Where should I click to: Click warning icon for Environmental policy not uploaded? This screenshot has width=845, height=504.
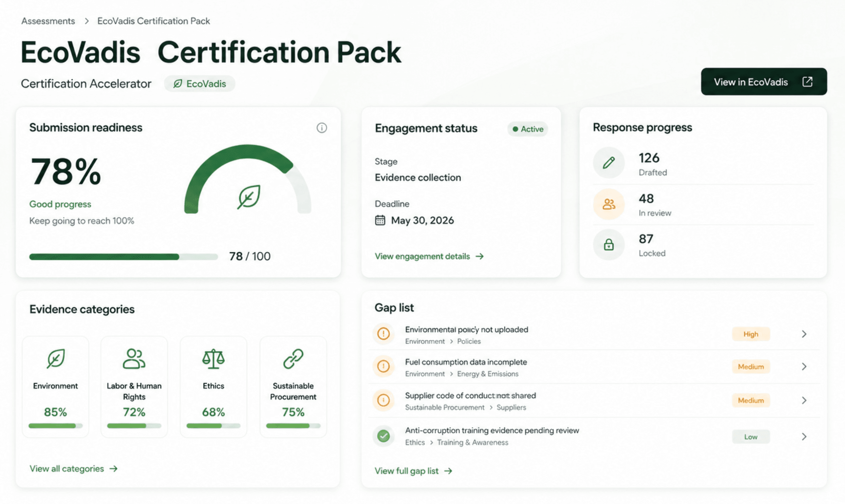tap(383, 334)
